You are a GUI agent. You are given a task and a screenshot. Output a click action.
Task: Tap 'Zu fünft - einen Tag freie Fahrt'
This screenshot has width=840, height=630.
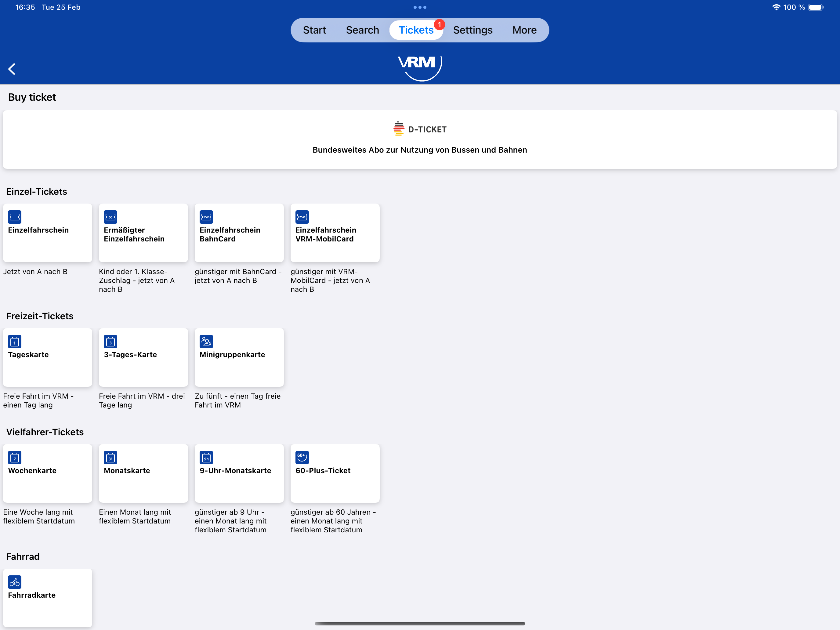pos(238,400)
